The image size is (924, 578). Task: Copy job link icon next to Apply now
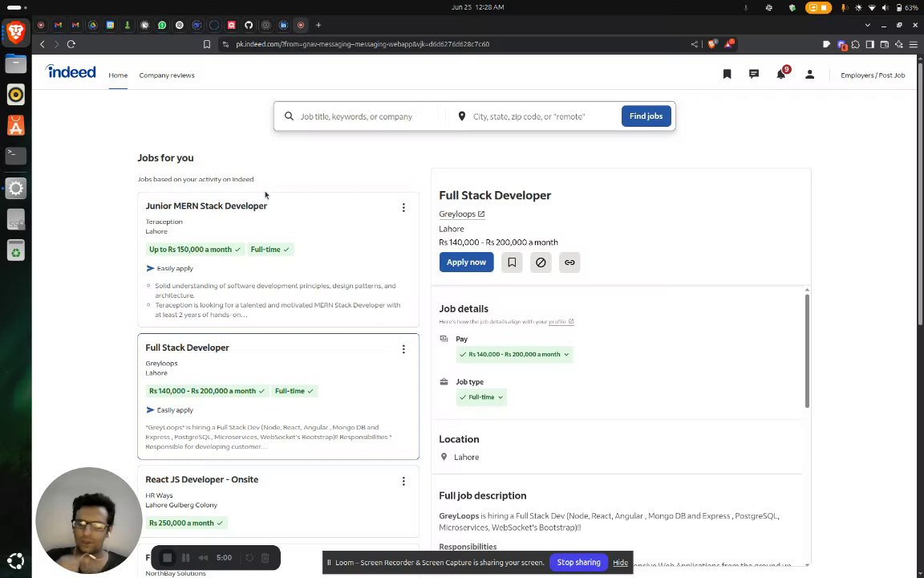(x=569, y=263)
